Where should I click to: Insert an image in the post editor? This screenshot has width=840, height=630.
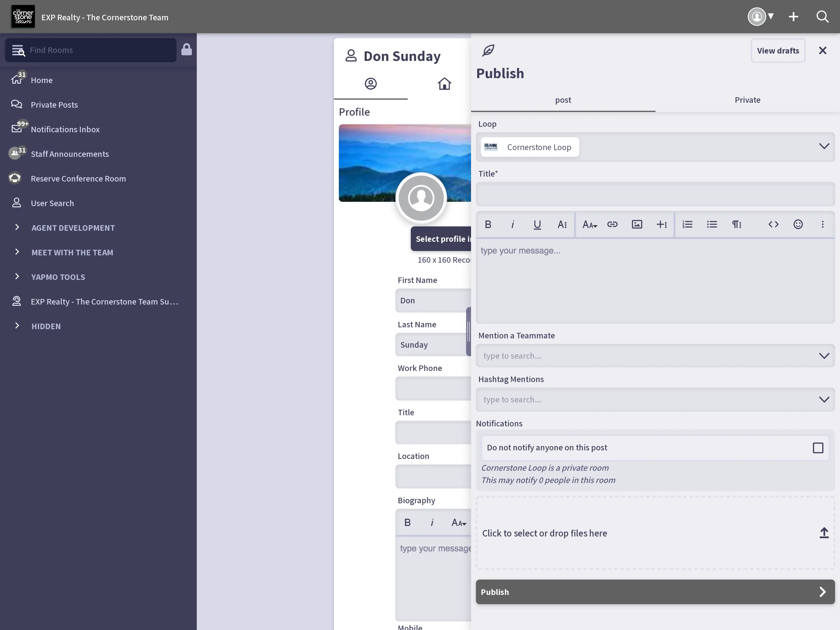tap(637, 225)
